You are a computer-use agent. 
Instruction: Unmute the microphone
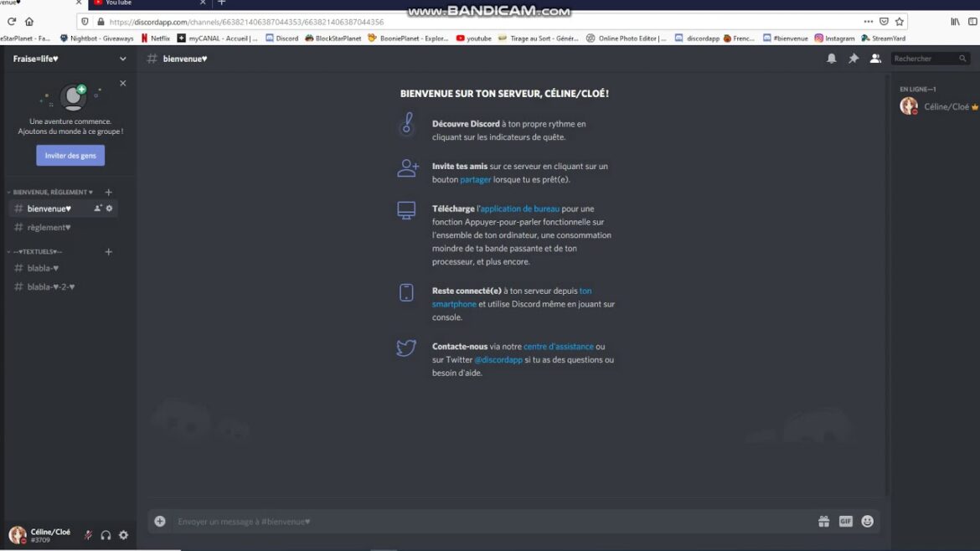89,534
